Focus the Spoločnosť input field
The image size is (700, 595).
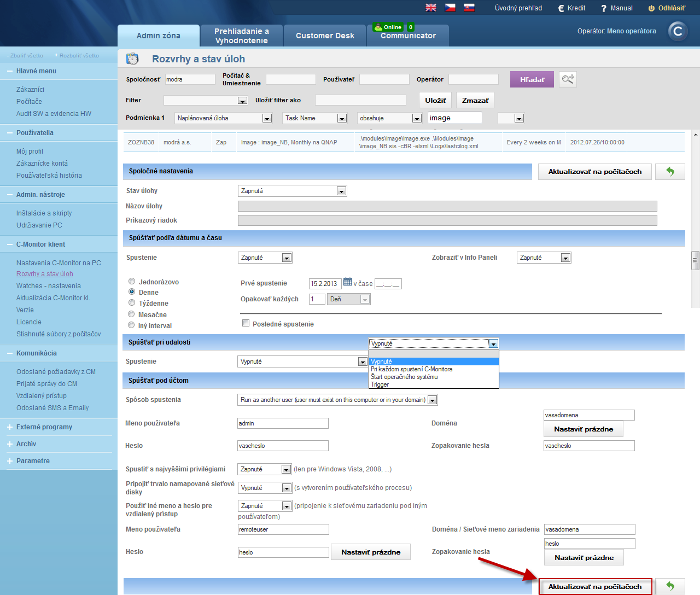click(190, 79)
